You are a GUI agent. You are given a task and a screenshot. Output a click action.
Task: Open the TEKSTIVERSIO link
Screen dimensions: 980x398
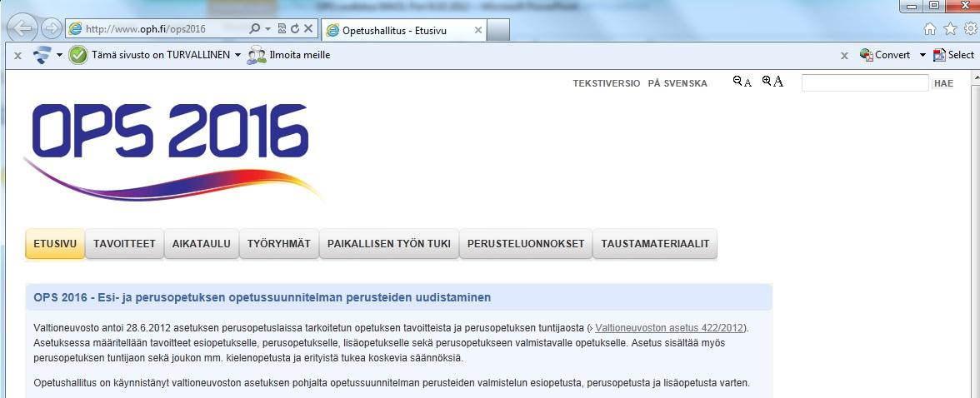[607, 83]
